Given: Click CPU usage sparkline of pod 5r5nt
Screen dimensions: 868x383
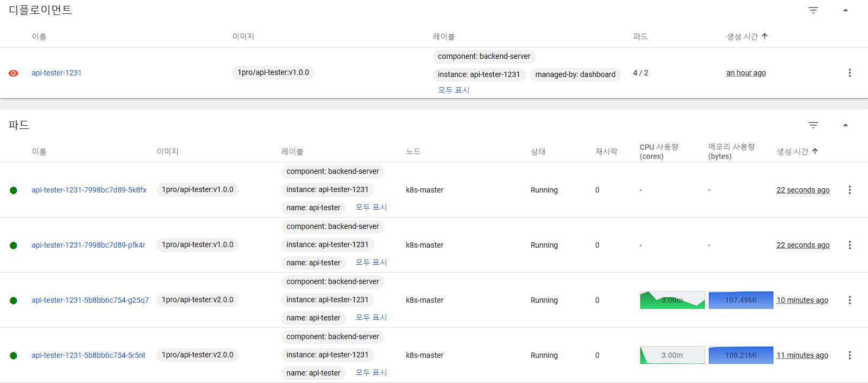Looking at the screenshot, I should [x=672, y=355].
